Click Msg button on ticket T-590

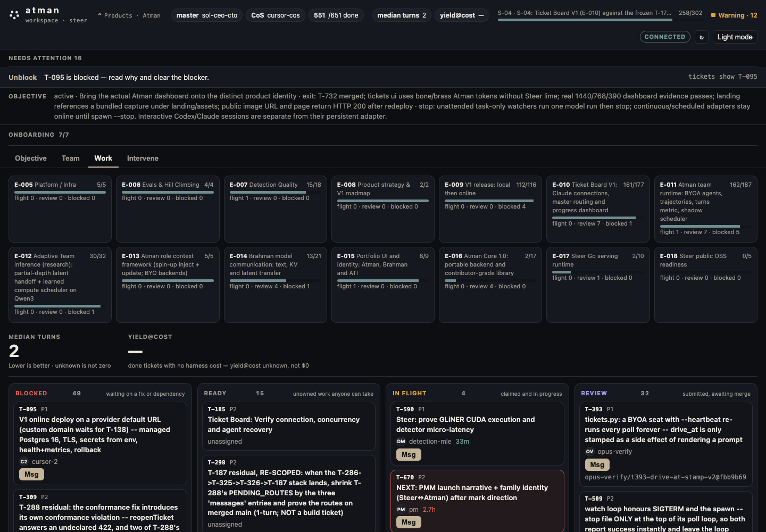(409, 455)
